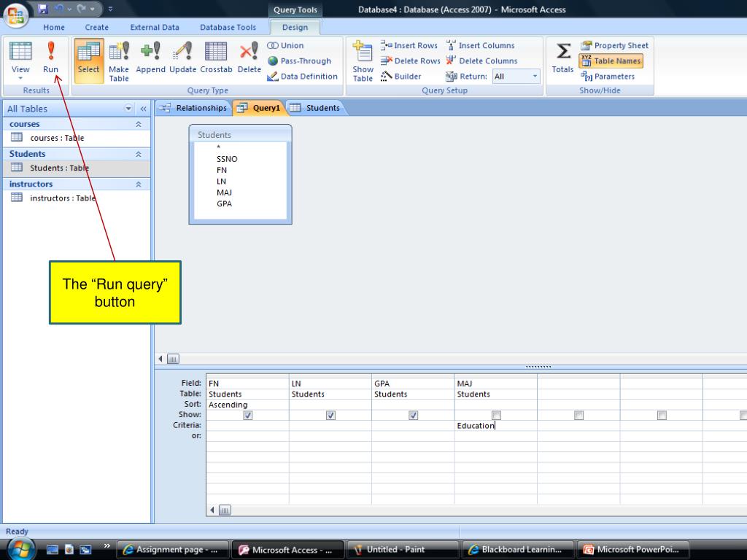Delete Rows from the query grid
Image resolution: width=747 pixels, height=560 pixels.
[x=410, y=61]
